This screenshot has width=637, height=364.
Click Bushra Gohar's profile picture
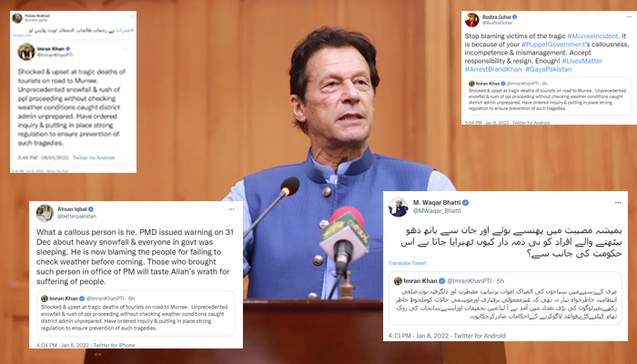(x=471, y=19)
